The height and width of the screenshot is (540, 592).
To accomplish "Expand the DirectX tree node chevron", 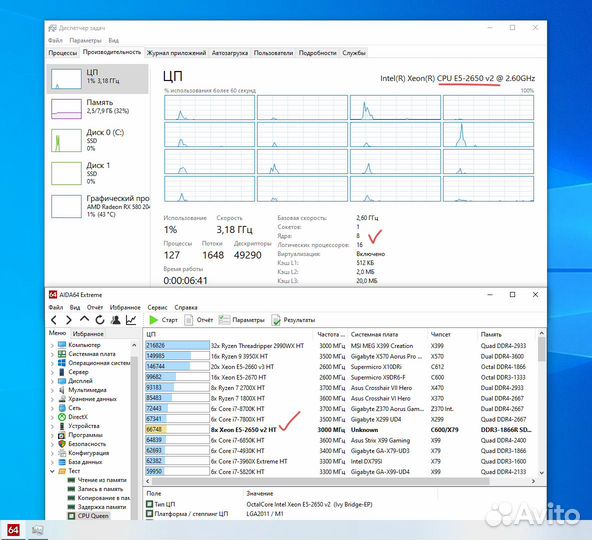I will pos(52,417).
